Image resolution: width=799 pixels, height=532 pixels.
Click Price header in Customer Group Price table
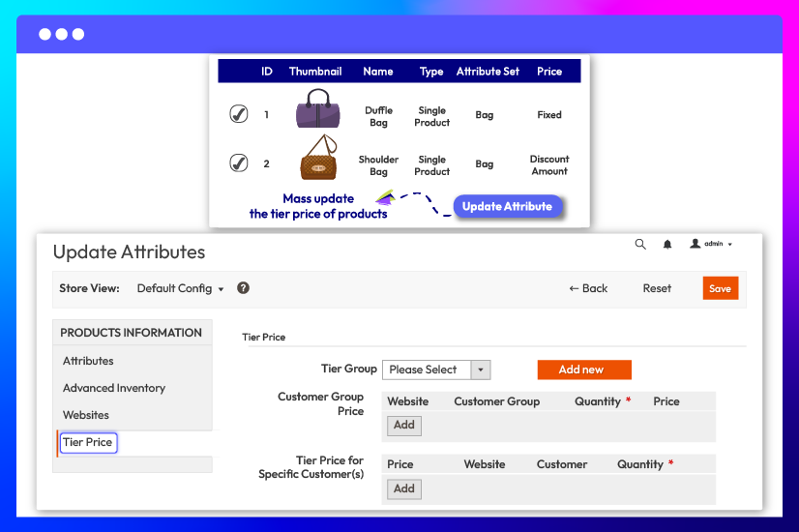coord(666,401)
